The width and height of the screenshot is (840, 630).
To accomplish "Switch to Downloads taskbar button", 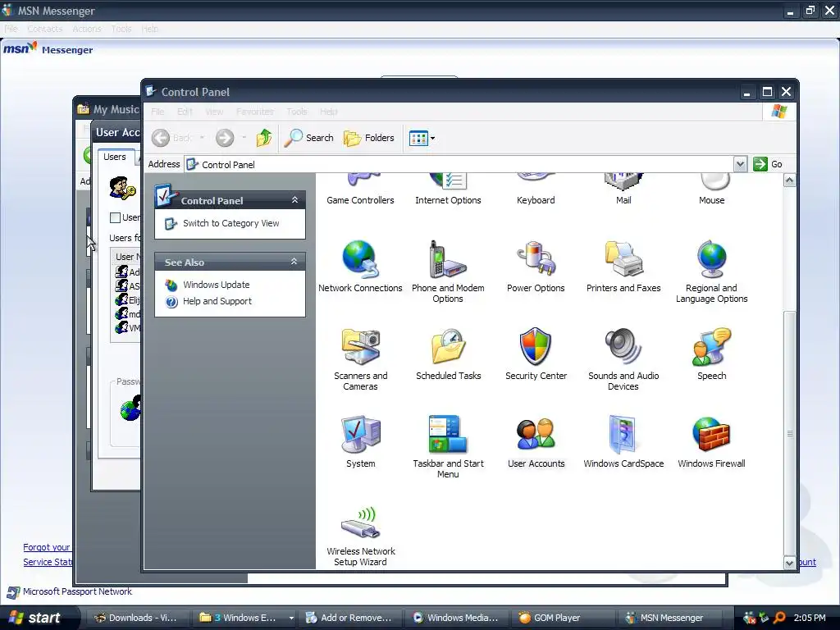I will click(x=136, y=618).
